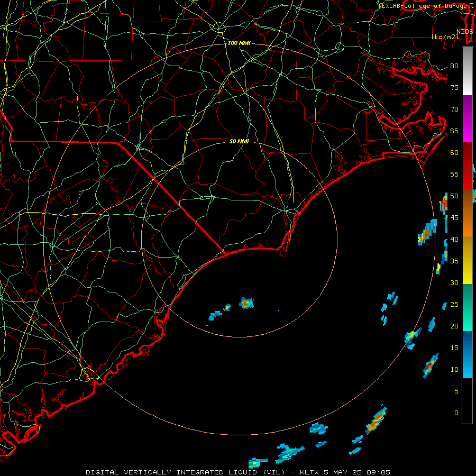
Task: Select the red band of the color scale
Action: pos(467,166)
